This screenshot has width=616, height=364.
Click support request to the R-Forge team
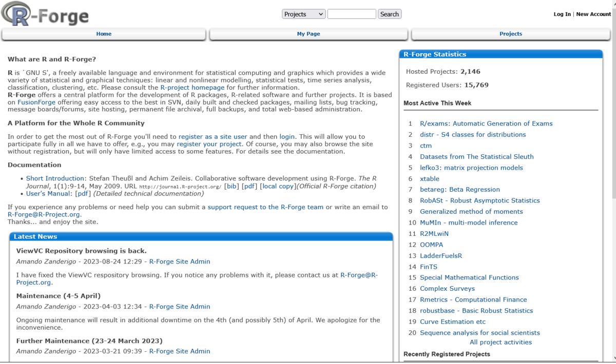[x=265, y=207]
